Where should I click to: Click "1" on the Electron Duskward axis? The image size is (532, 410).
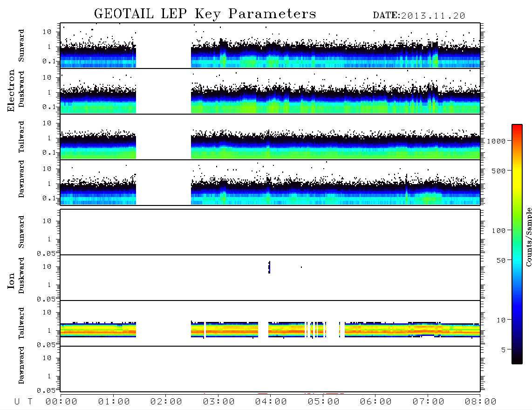coord(49,92)
